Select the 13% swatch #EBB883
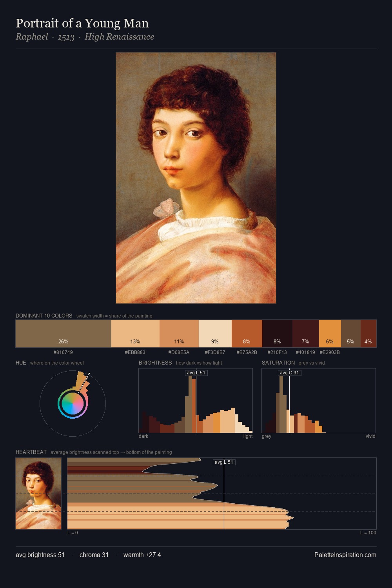This screenshot has height=588, width=392. tap(135, 334)
